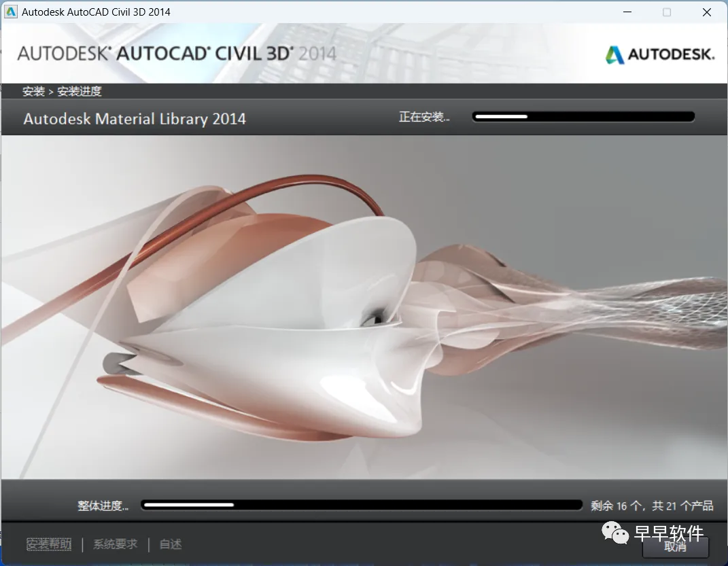Open the 系统要求 link
This screenshot has height=566, width=728.
(115, 544)
